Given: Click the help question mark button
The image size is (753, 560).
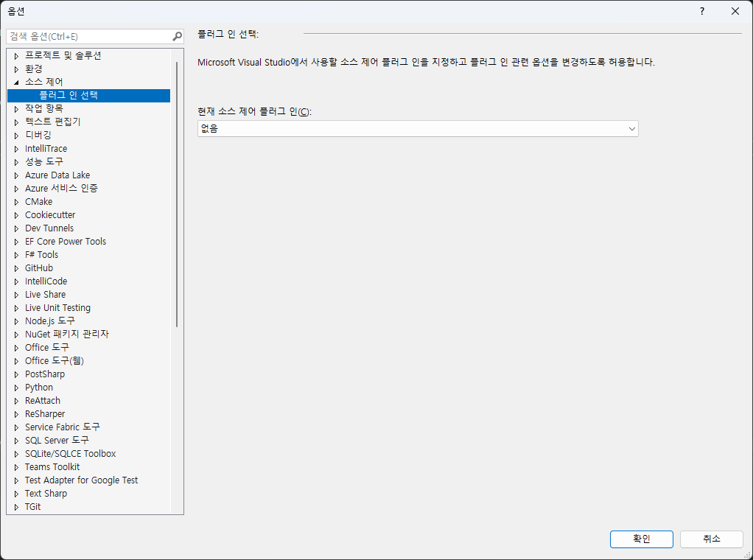Looking at the screenshot, I should tap(702, 11).
